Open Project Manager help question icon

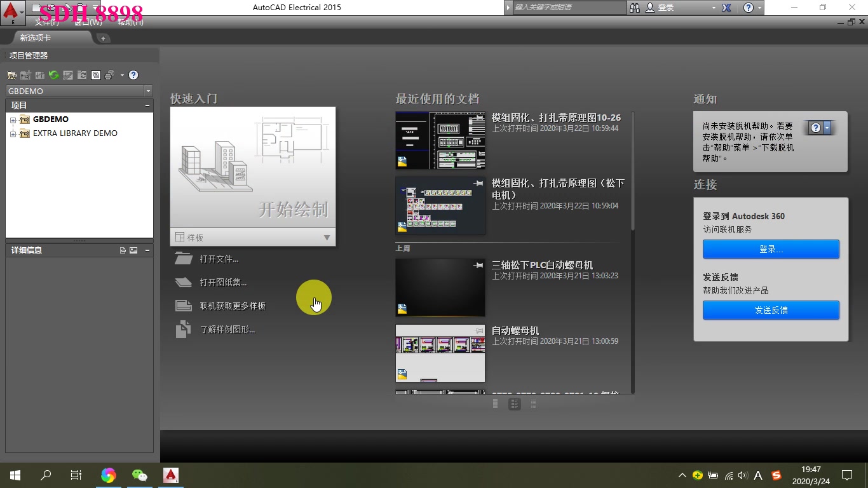(133, 75)
